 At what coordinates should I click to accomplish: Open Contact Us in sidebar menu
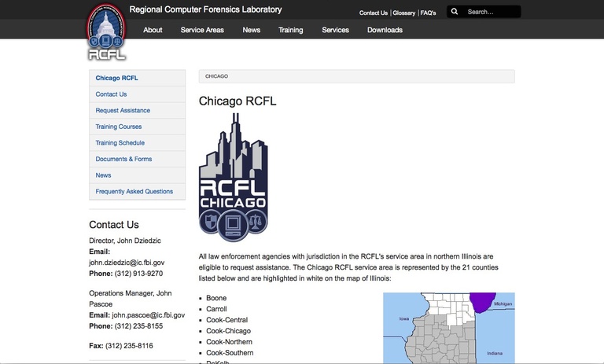click(137, 94)
